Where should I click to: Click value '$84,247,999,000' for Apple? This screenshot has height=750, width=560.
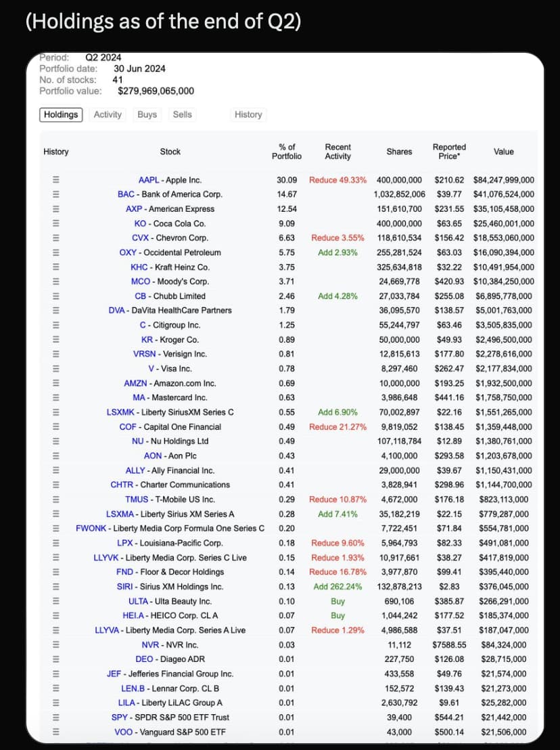[504, 180]
